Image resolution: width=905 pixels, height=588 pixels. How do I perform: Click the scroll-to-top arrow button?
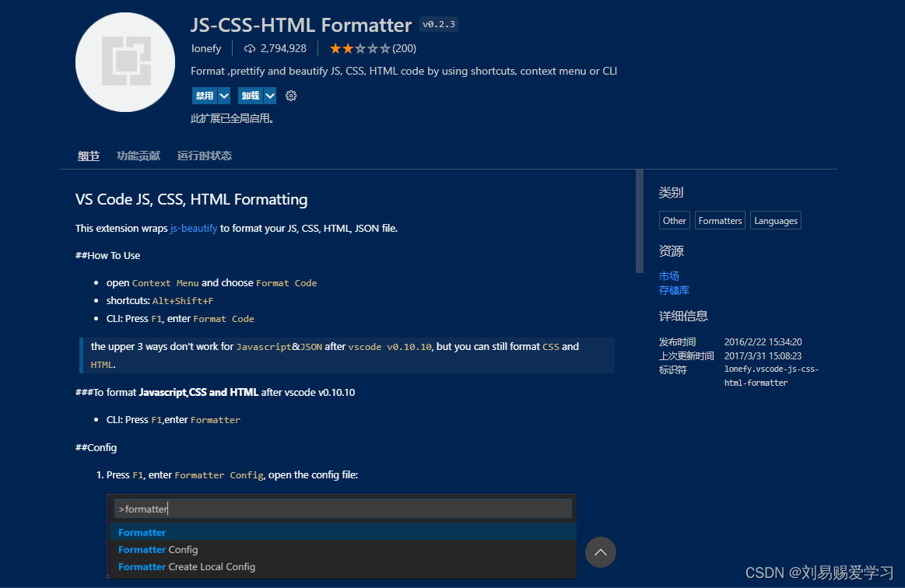pyautogui.click(x=600, y=552)
